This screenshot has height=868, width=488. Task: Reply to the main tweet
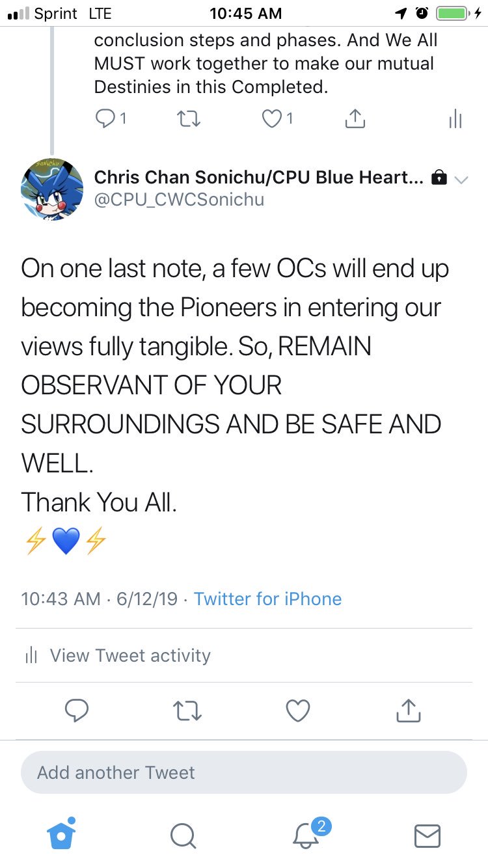click(77, 711)
